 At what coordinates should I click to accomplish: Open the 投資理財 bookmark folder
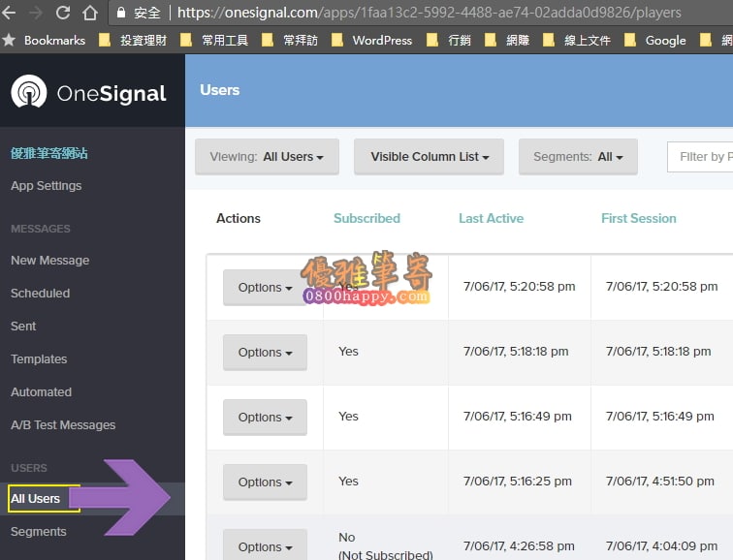tap(133, 41)
